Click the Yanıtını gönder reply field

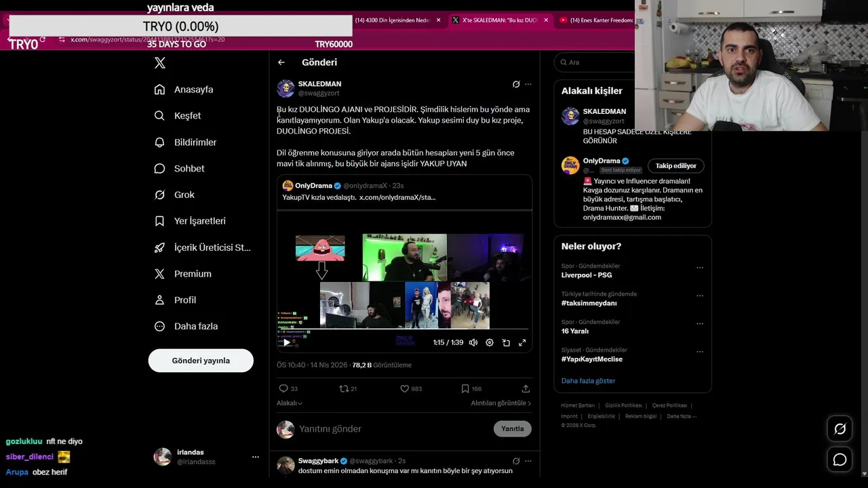pyautogui.click(x=393, y=429)
